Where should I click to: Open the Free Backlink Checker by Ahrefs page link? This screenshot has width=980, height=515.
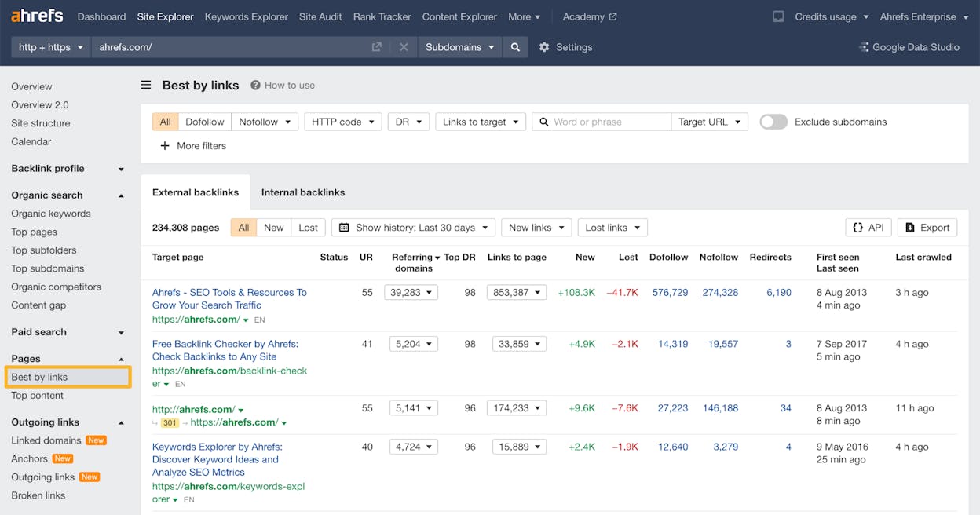coord(225,350)
